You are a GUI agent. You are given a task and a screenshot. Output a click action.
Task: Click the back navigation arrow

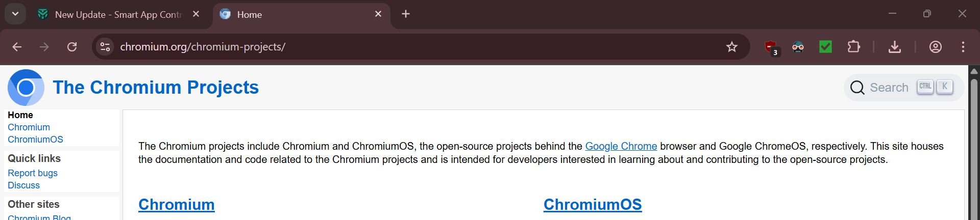pos(17,47)
